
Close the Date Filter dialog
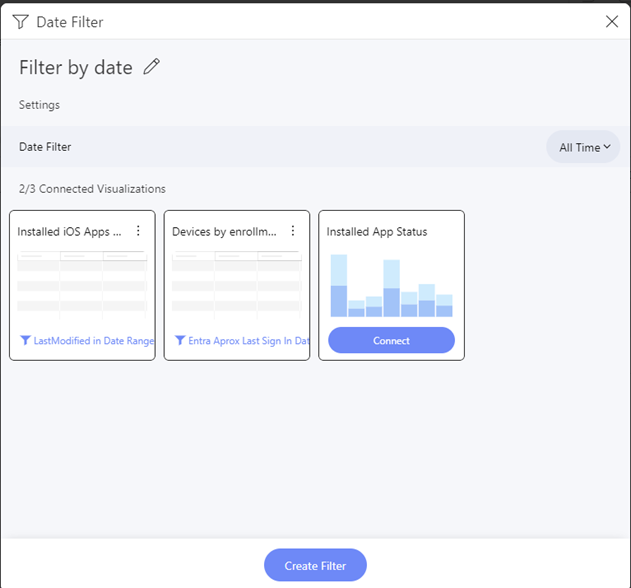coord(612,21)
